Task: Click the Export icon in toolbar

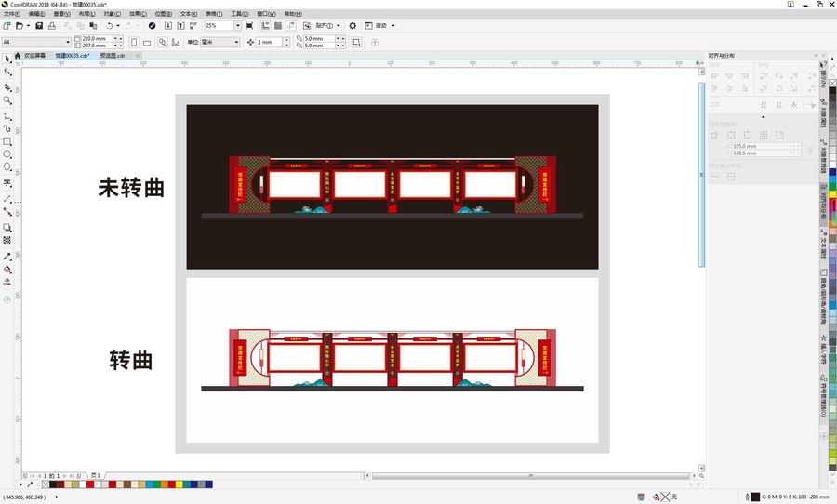Action: tap(180, 26)
